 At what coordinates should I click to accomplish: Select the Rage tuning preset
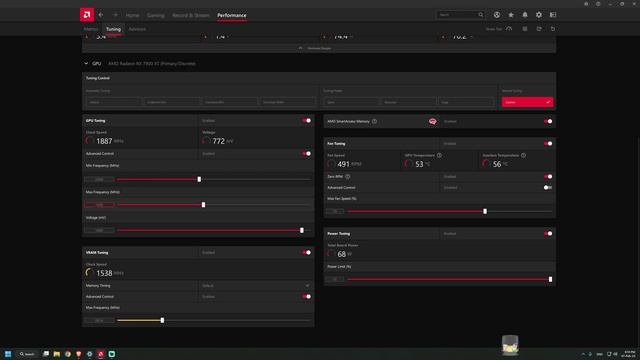[466, 102]
